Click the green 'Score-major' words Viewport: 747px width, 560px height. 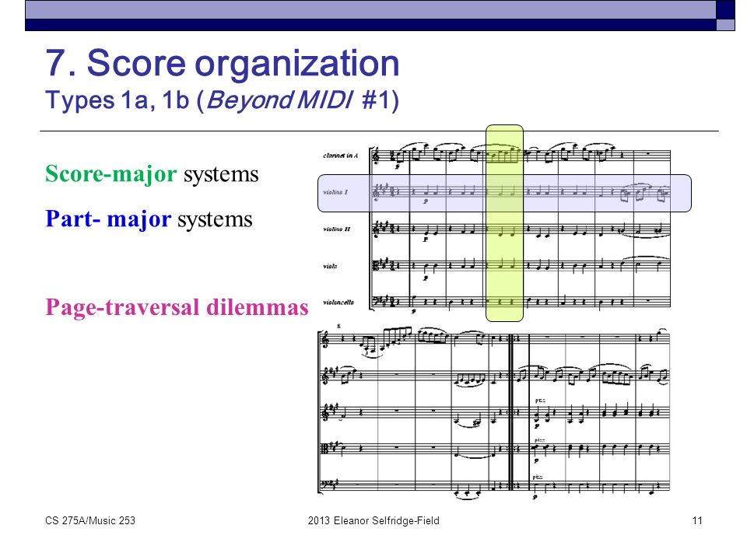pyautogui.click(x=111, y=173)
